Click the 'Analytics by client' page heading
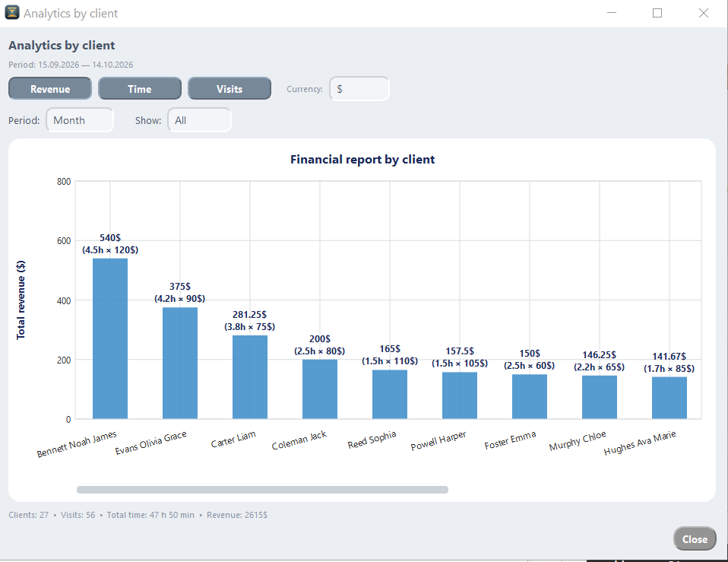 62,45
